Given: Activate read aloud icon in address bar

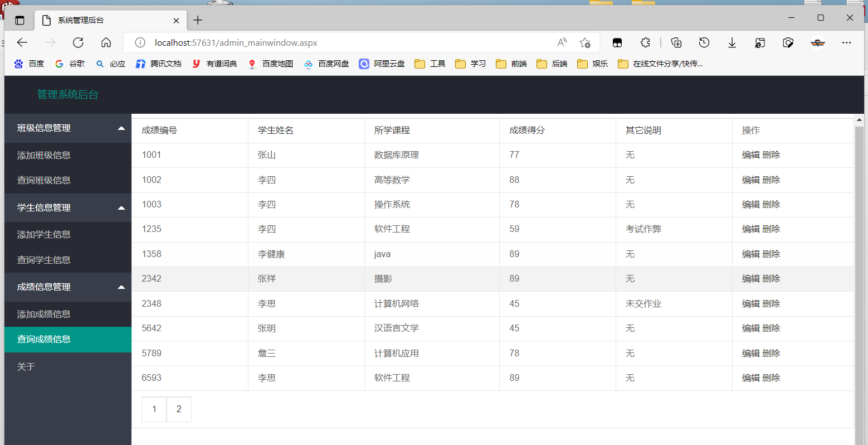Looking at the screenshot, I should 562,42.
